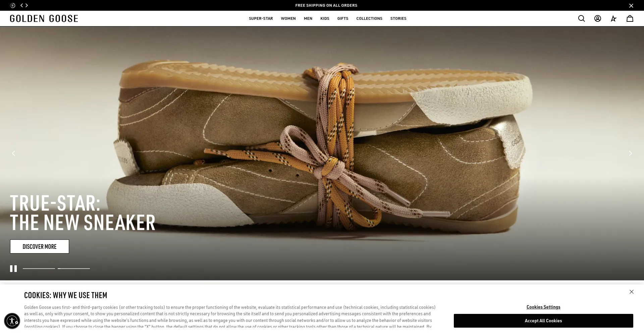
Task: Open the account profile icon
Action: coord(598,18)
